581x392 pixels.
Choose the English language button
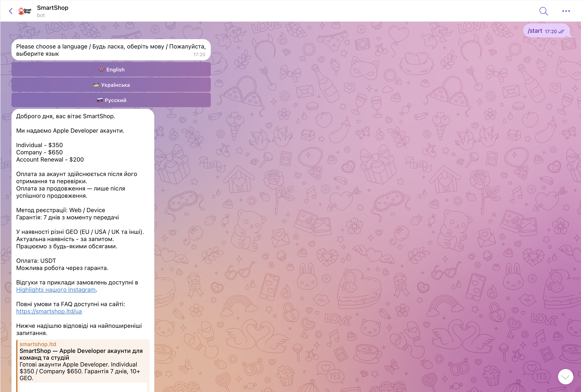(x=111, y=70)
